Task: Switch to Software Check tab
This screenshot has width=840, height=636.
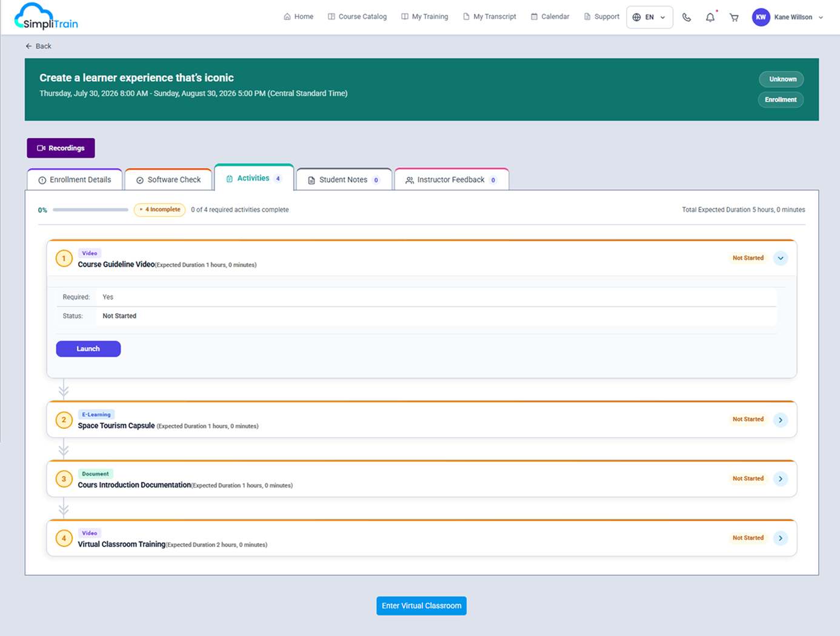Action: (168, 180)
